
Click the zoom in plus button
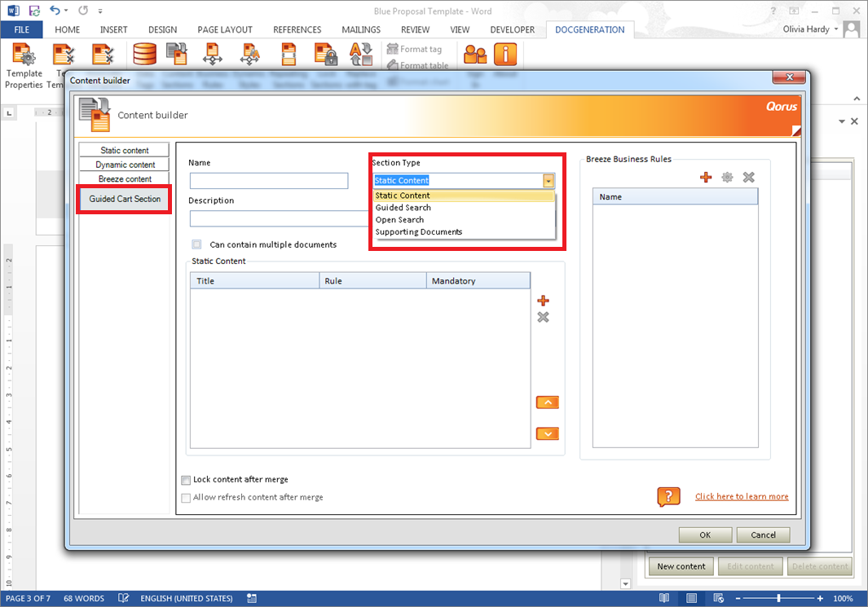tap(820, 598)
